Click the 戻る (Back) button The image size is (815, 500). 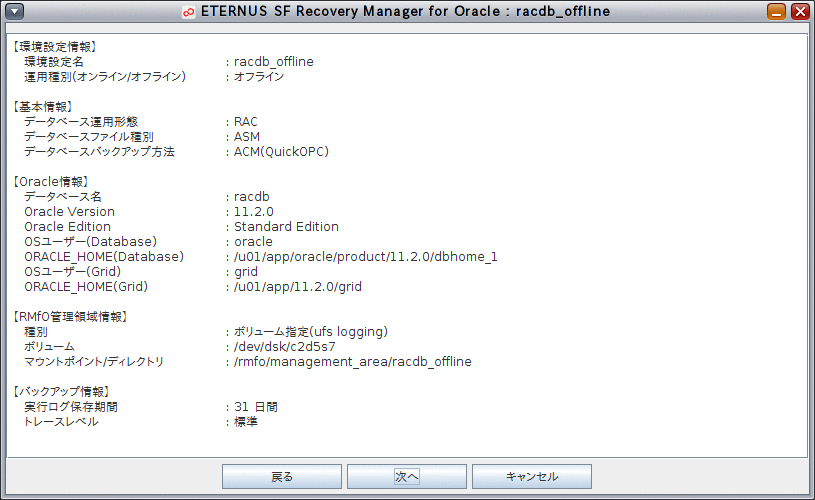tap(282, 477)
